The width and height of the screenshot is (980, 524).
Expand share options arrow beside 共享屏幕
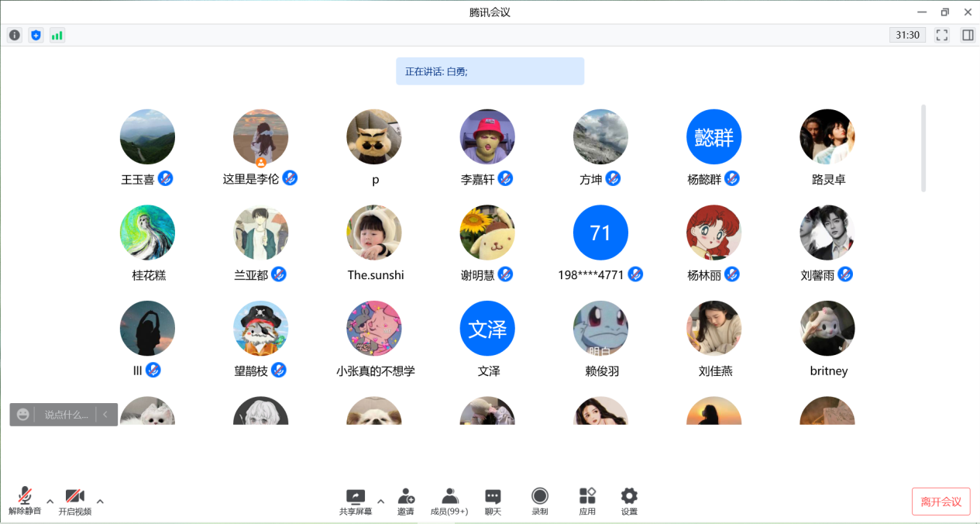(x=380, y=501)
